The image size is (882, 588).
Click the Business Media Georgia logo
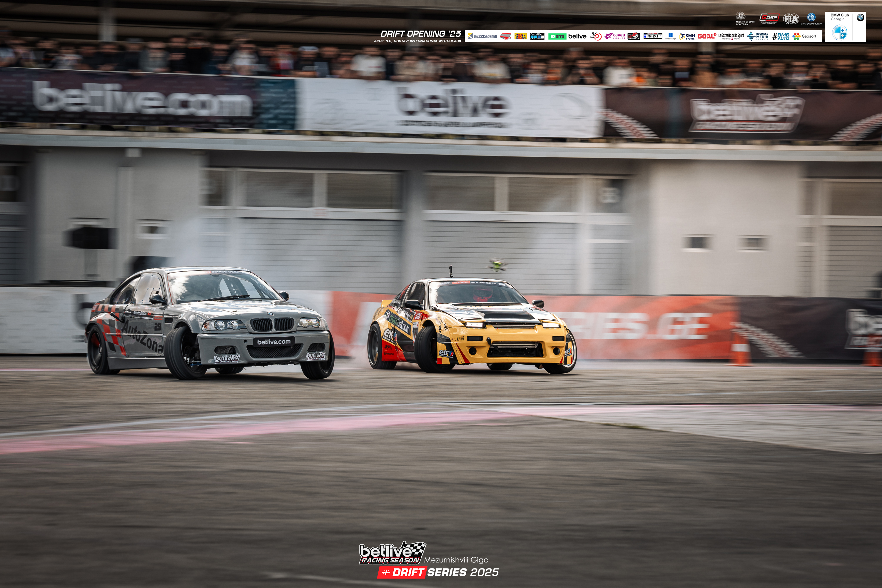758,36
